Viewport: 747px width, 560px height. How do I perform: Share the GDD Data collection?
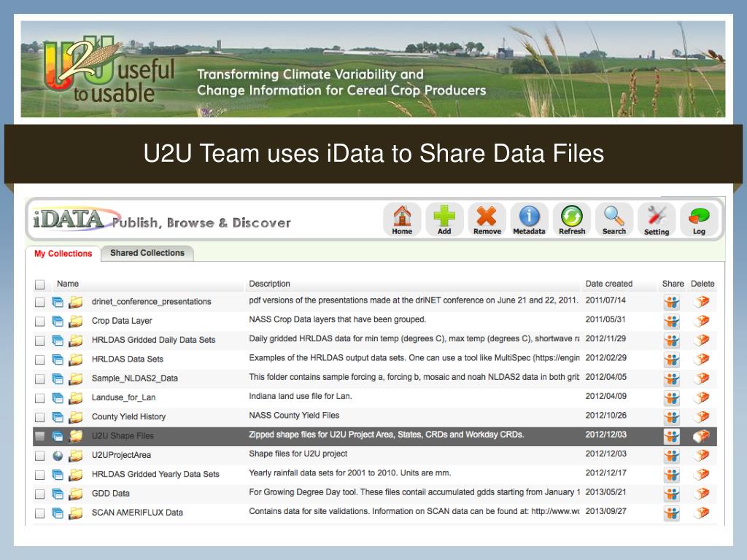(672, 494)
